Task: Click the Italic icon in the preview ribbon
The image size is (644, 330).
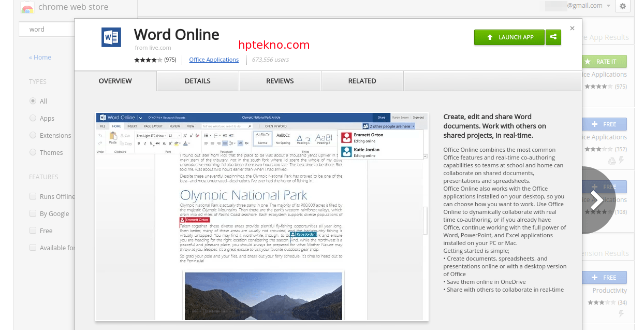Action: 145,144
